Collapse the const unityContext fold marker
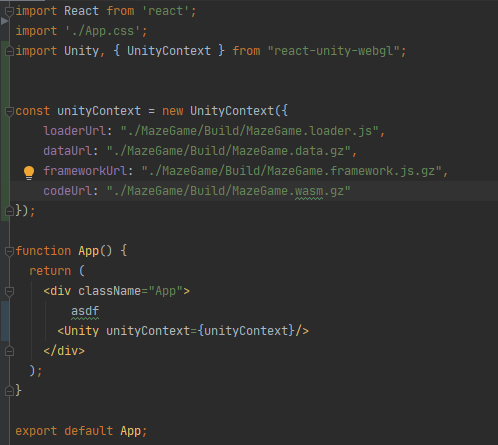This screenshot has width=498, height=445. coord(9,111)
